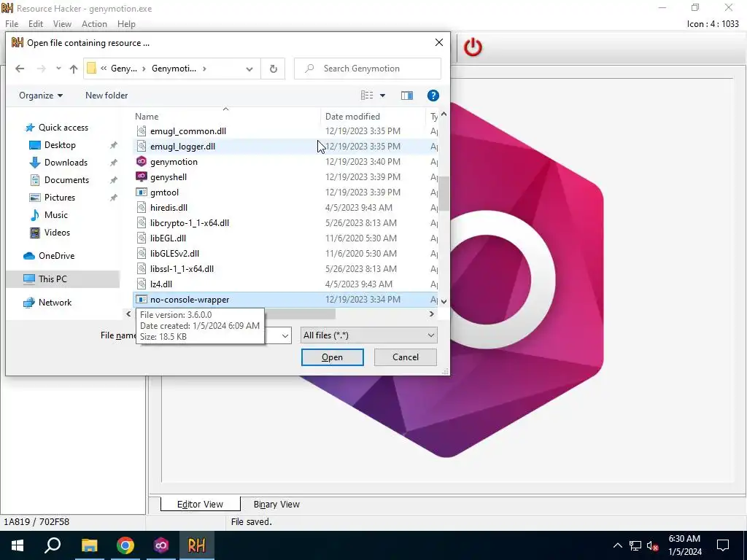Open dialog help via blue question mark
Viewport: 747px width, 560px height.
[x=433, y=96]
